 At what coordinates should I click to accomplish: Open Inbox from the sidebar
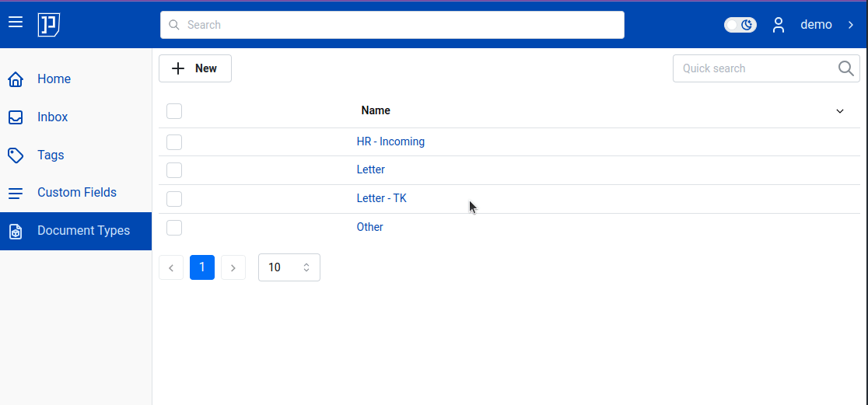76,117
